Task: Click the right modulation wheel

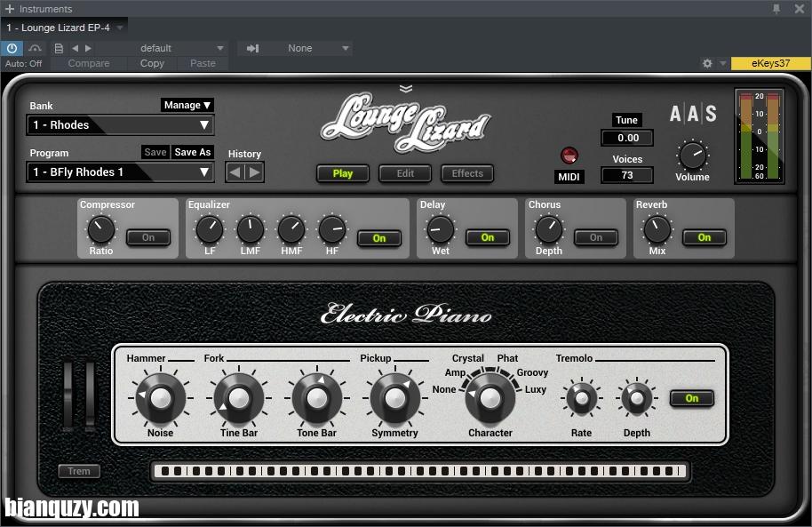Action: click(90, 396)
